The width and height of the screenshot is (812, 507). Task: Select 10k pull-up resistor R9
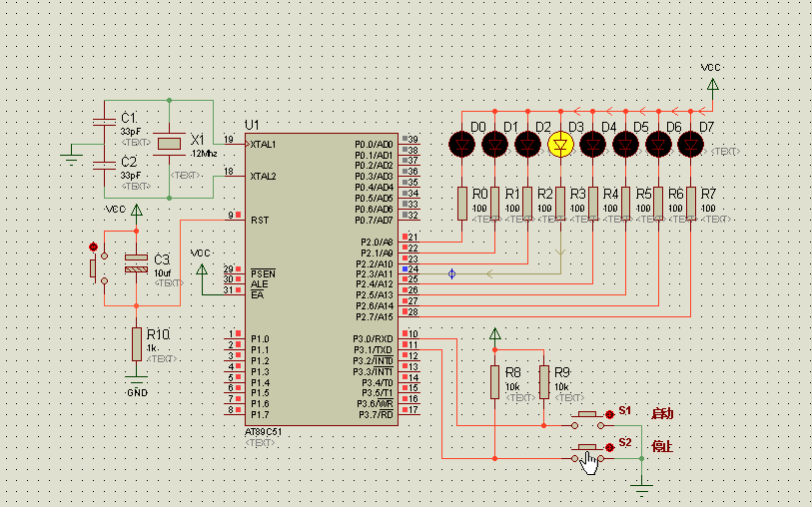coord(543,382)
